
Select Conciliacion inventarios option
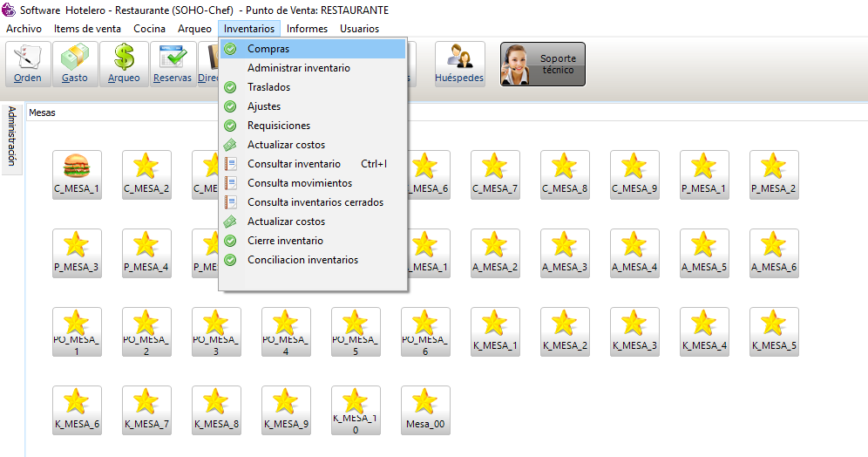pos(302,260)
